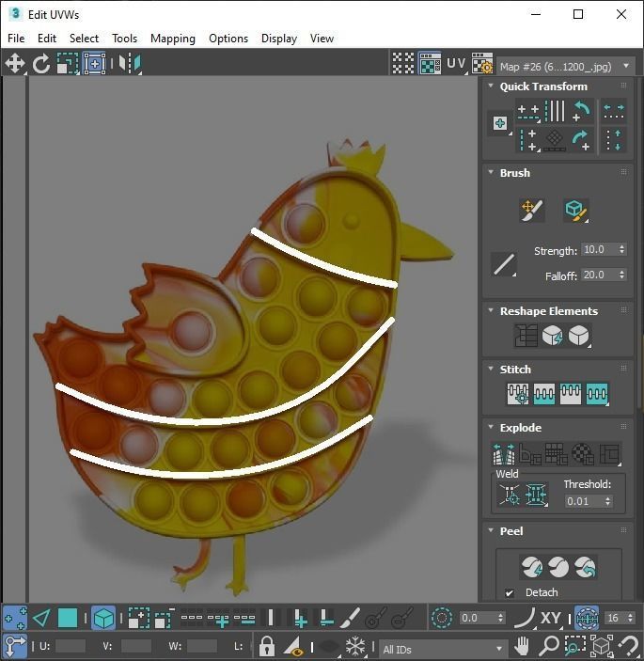Screen dimensions: 644x661
Task: Open the Edit menu
Action: (47, 39)
